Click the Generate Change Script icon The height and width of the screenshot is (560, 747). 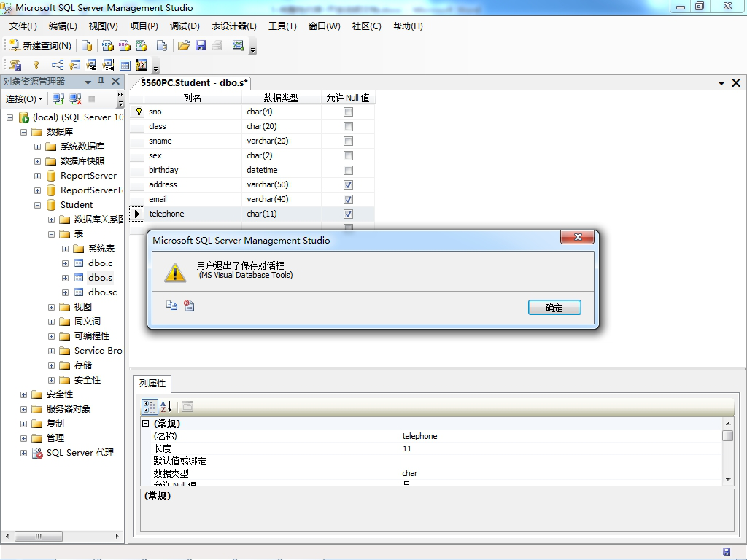pos(15,65)
